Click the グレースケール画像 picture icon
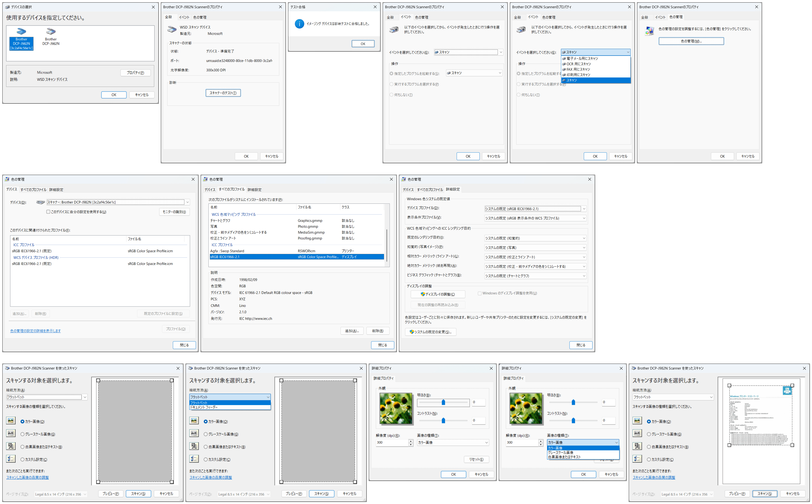Screen dimensions: 812x504 [11, 433]
